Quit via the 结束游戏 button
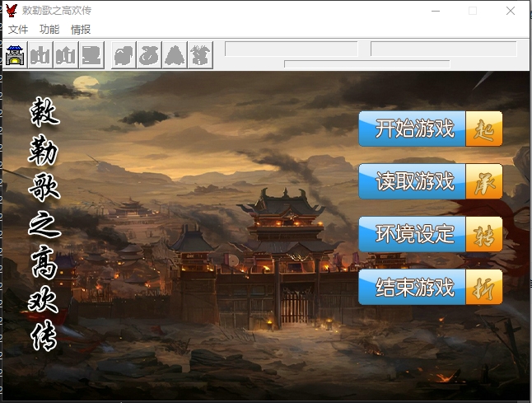The height and width of the screenshot is (403, 532). pos(430,288)
